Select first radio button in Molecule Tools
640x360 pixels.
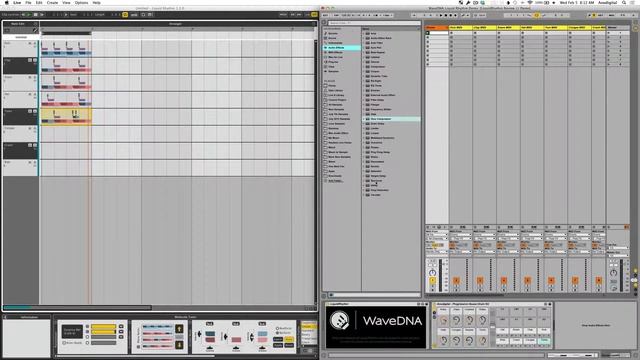[x=88, y=327]
